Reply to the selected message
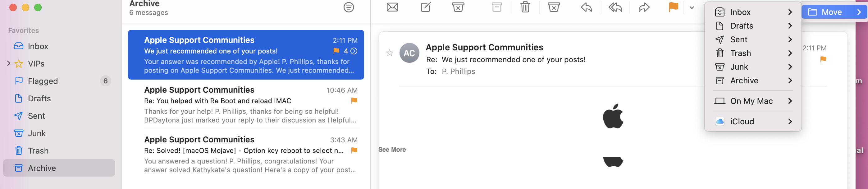 click(x=586, y=7)
